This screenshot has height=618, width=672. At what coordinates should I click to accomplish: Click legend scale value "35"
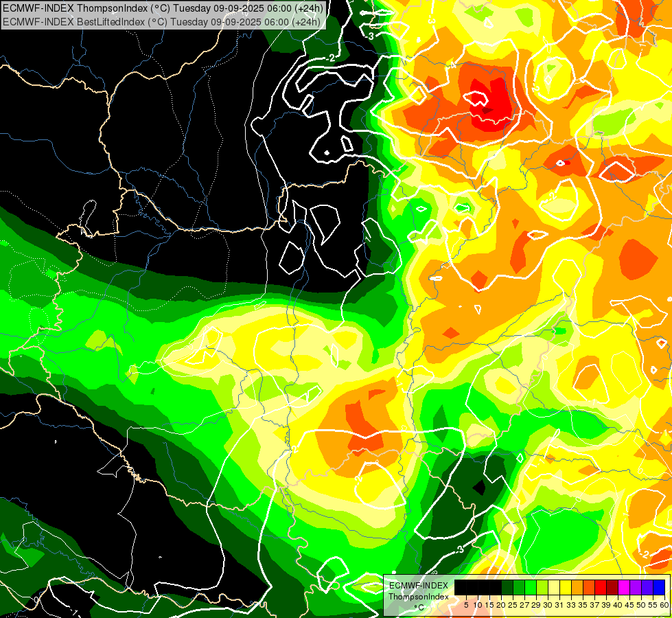tap(583, 605)
